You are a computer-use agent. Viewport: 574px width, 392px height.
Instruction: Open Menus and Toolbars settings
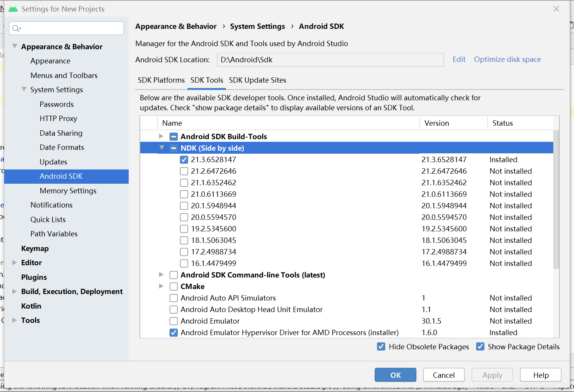(x=64, y=75)
